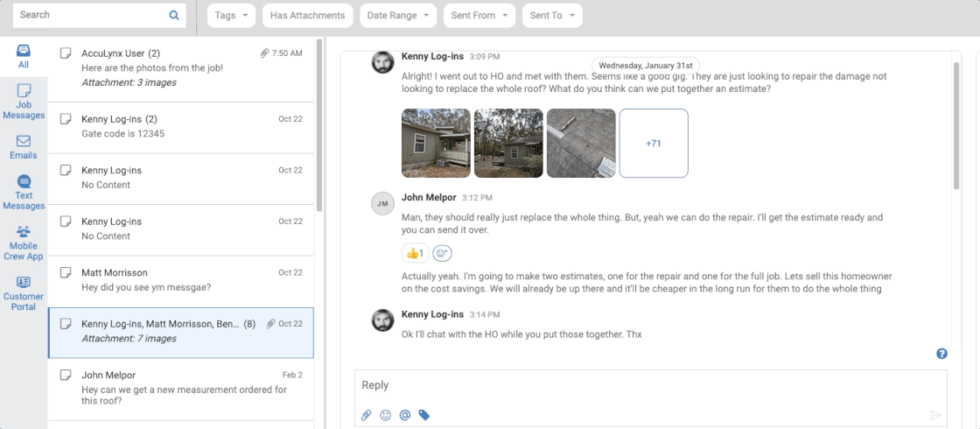Open the AccuLynx User conversation
This screenshot has width=980, height=429.
coord(181,67)
